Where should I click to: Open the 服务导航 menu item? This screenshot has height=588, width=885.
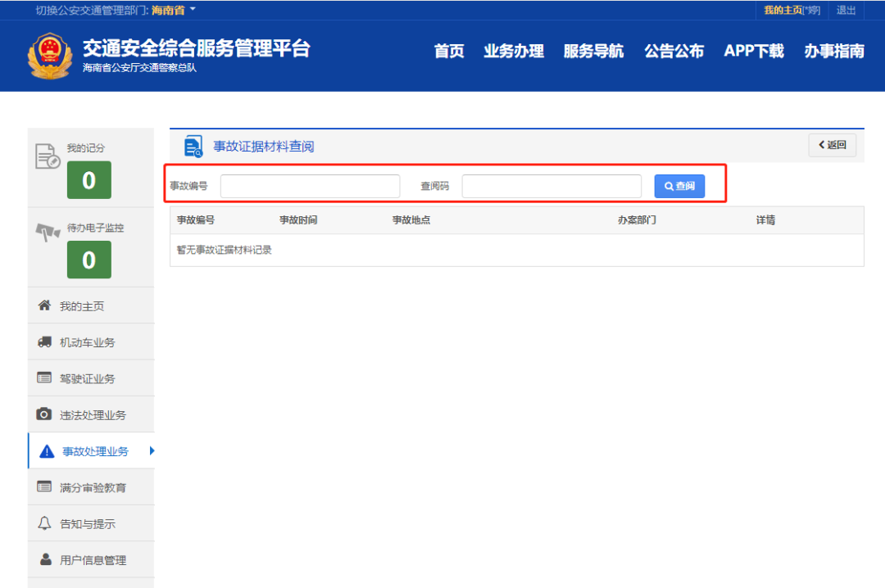point(593,51)
